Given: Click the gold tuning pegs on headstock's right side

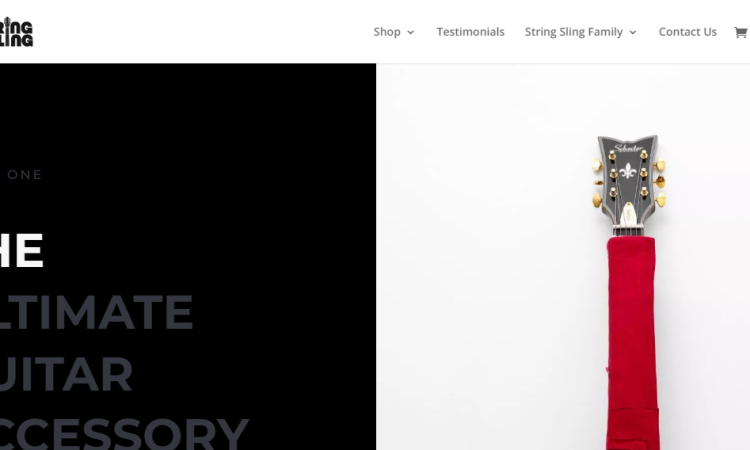Looking at the screenshot, I should (660, 182).
